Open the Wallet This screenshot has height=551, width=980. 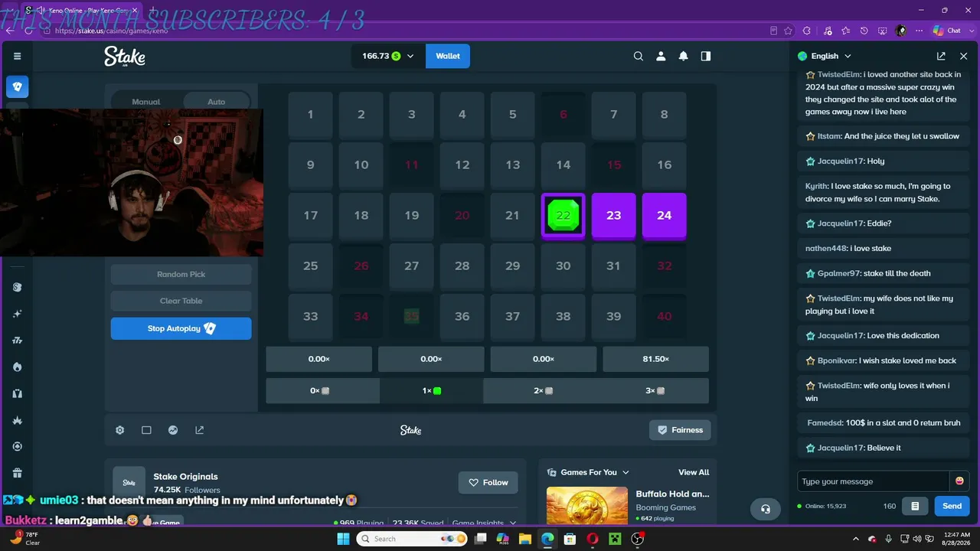pos(448,56)
